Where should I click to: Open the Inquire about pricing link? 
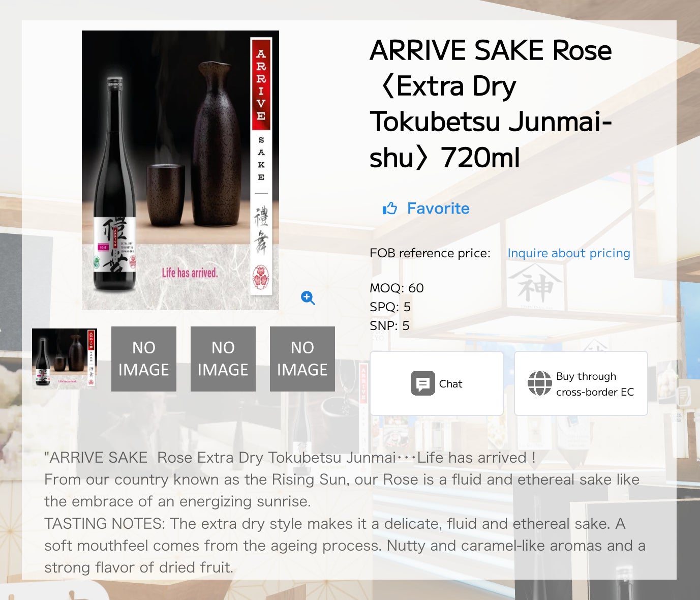[x=569, y=253]
